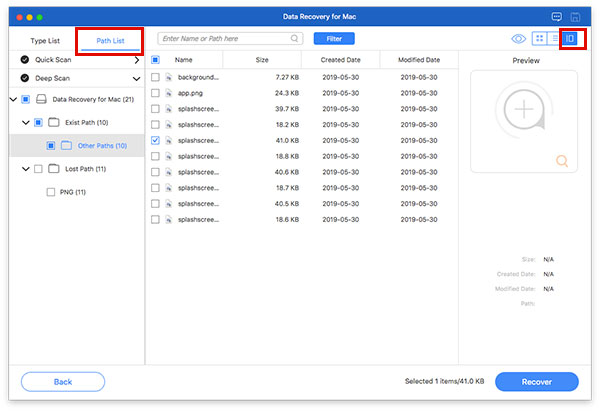Screen dimensions: 600x411
Task: Sort by Created Date column header
Action: [341, 60]
